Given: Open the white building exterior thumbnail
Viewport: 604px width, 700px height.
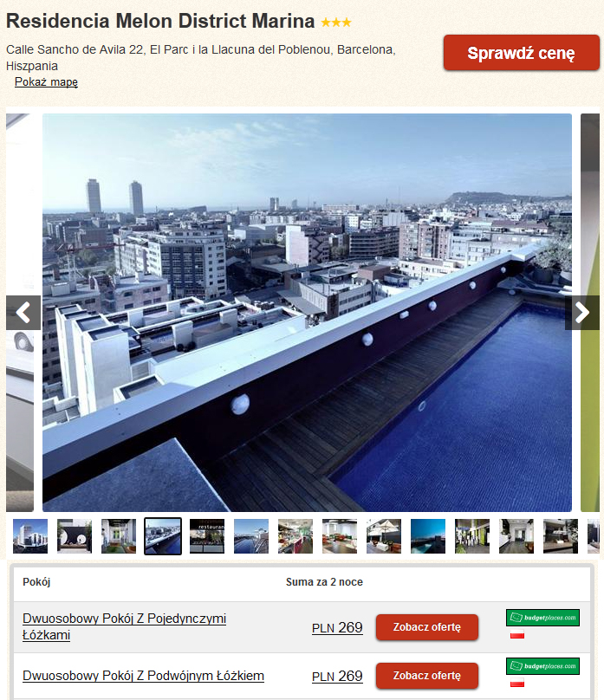Looking at the screenshot, I should [30, 536].
